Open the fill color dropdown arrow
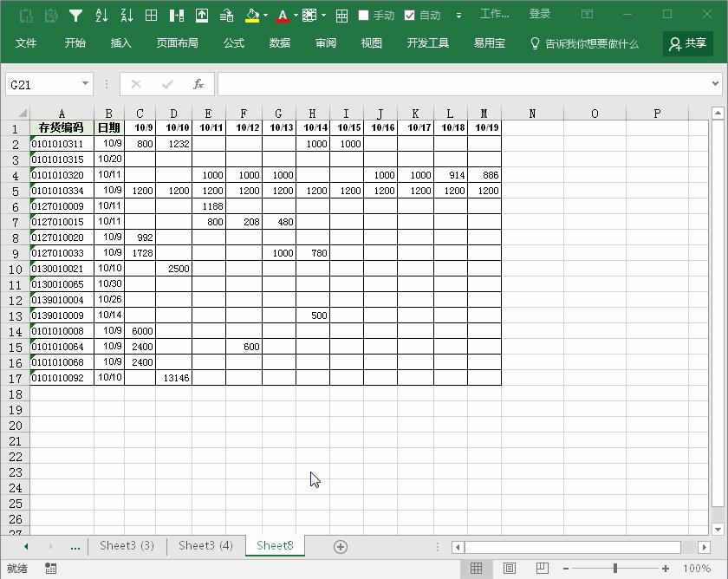 (x=265, y=15)
